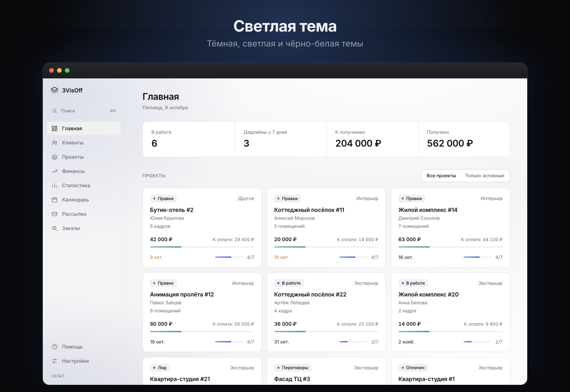Image resolution: width=570 pixels, height=392 pixels.
Task: Click the green macOS window zoom button
Action: 67,70
